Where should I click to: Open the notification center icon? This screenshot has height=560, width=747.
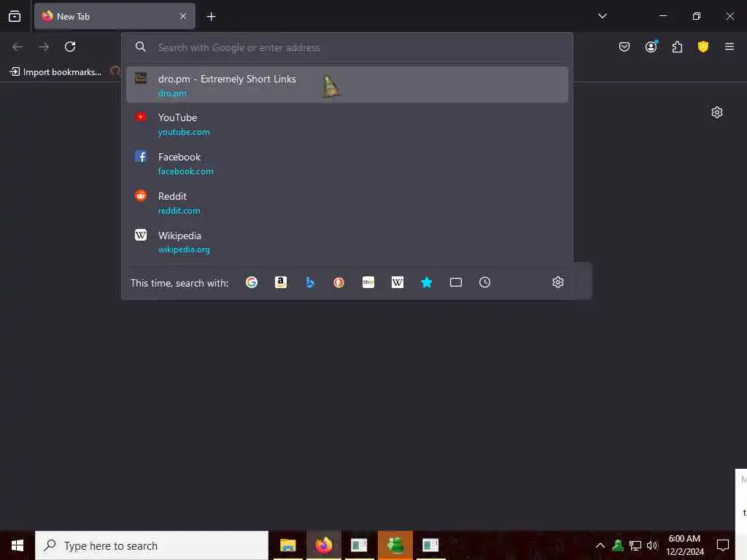[723, 545]
